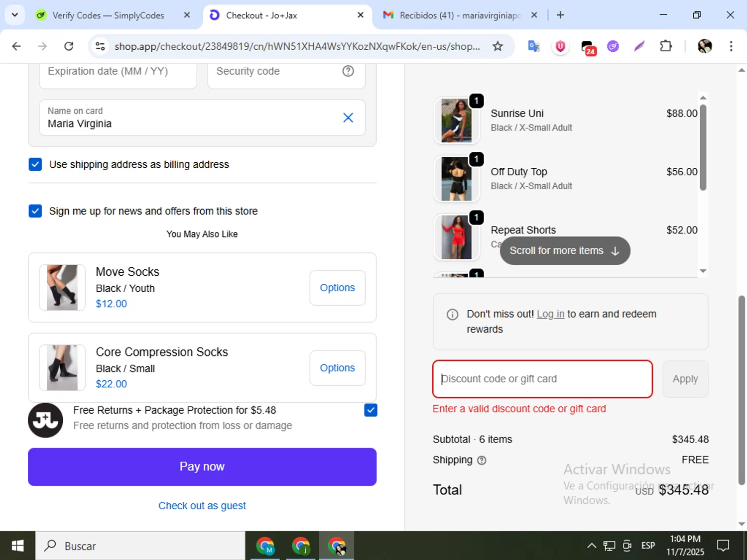Show hidden system tray icons

click(592, 546)
